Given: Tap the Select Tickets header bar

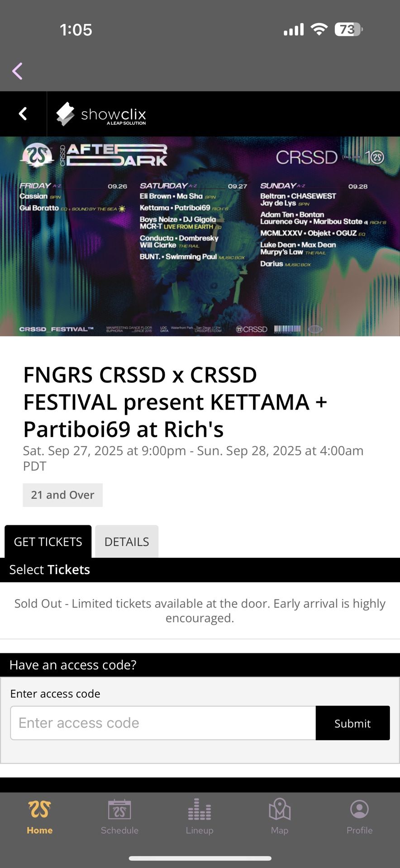Looking at the screenshot, I should 200,570.
